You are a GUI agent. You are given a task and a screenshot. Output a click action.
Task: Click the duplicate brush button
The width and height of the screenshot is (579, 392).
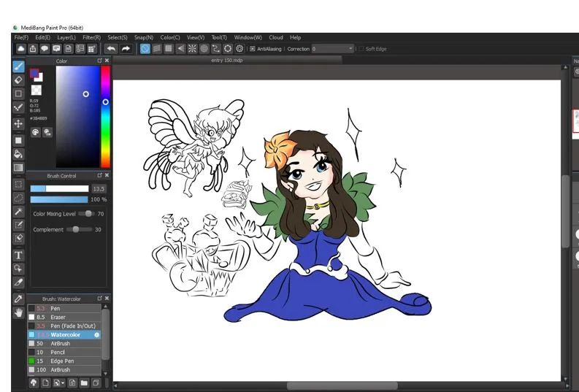pyautogui.click(x=96, y=383)
